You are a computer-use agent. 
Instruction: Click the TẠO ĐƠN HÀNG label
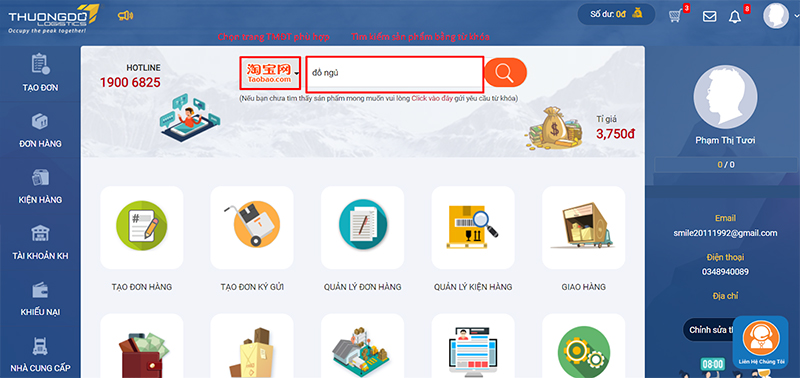[x=142, y=287]
